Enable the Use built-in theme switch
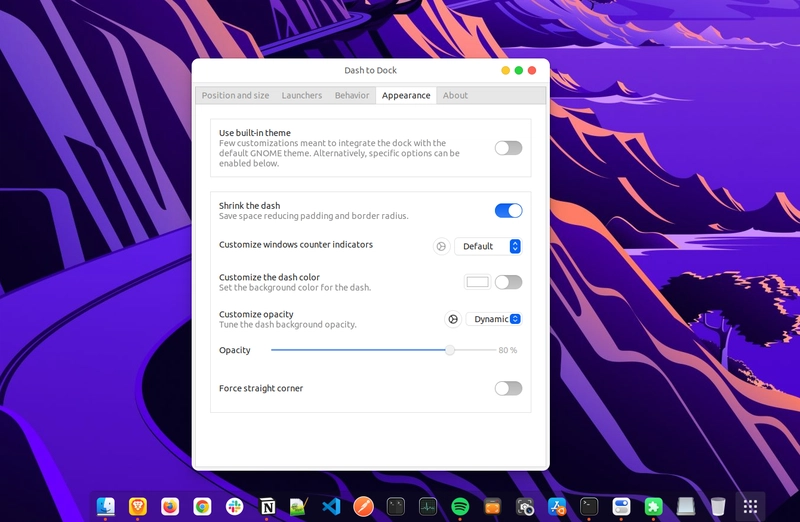Image resolution: width=800 pixels, height=522 pixels. coord(508,148)
